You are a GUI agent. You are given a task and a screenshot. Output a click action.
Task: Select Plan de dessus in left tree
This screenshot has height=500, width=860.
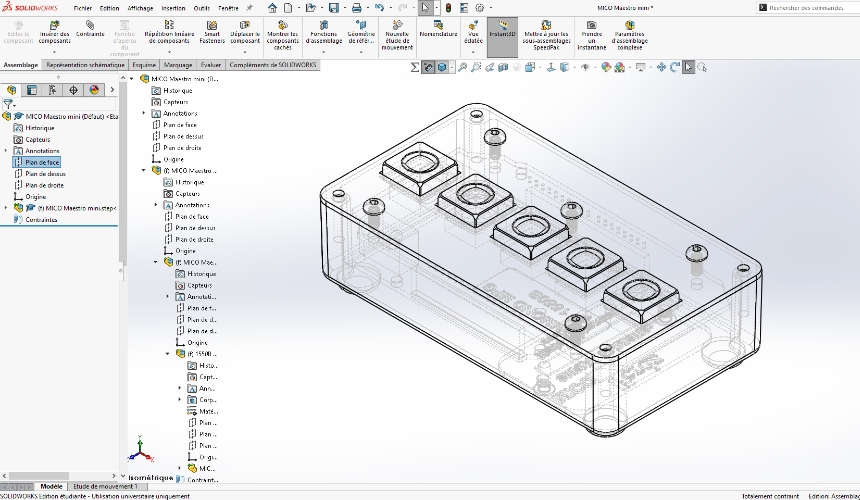45,174
